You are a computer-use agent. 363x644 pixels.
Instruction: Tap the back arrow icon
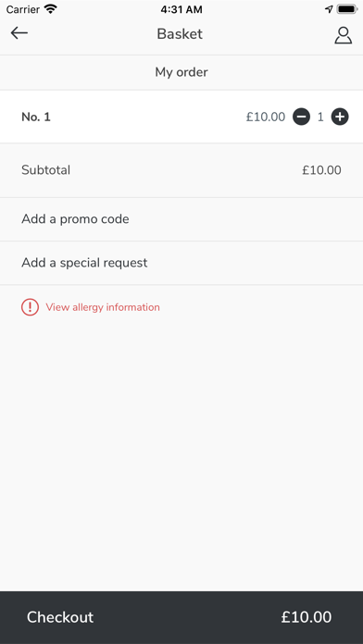point(19,33)
